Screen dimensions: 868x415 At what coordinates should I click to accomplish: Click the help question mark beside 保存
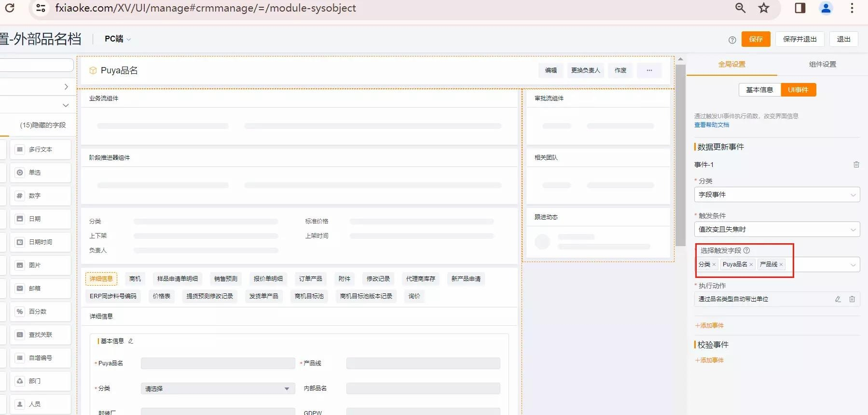pos(732,40)
